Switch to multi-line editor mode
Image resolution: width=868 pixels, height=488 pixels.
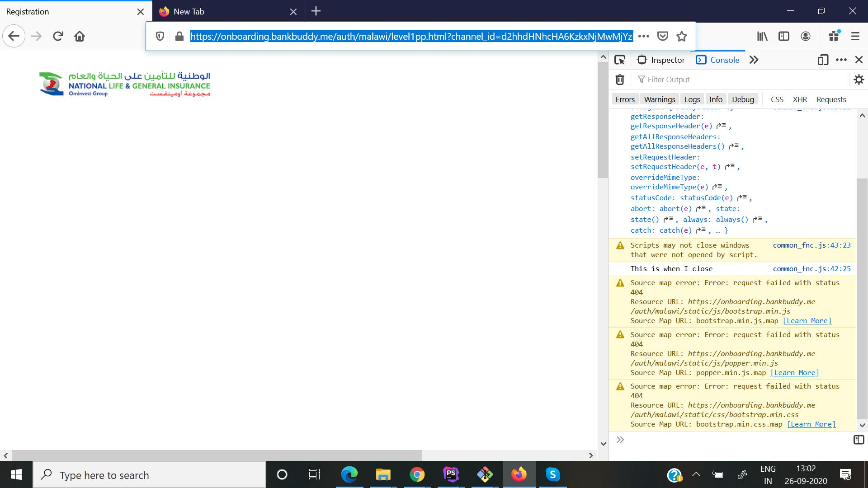coord(859,440)
